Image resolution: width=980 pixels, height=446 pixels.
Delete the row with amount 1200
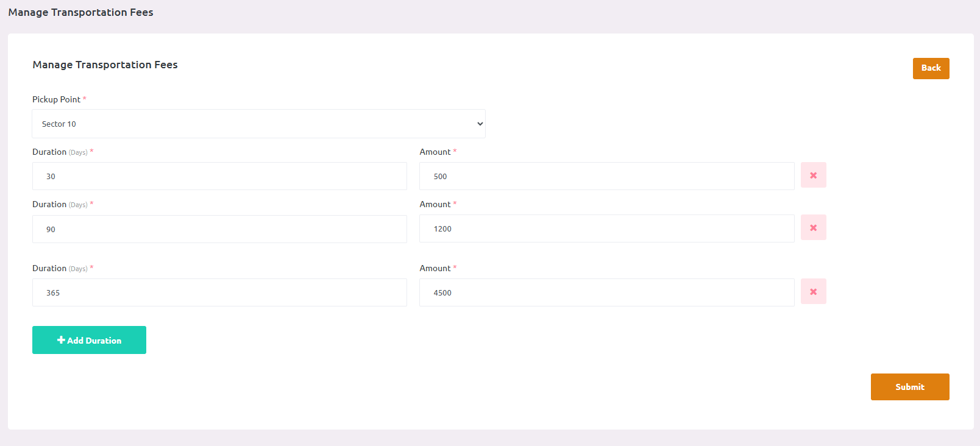(813, 228)
